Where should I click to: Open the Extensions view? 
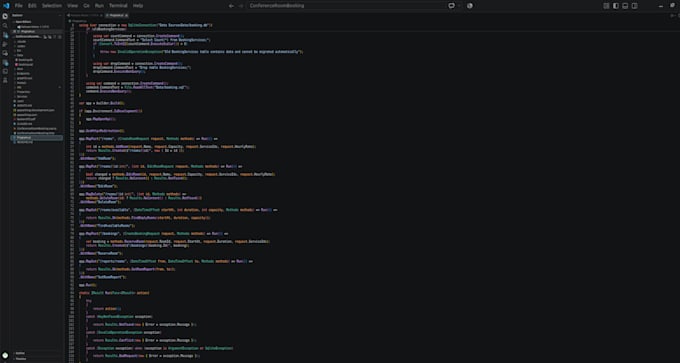(x=5, y=63)
